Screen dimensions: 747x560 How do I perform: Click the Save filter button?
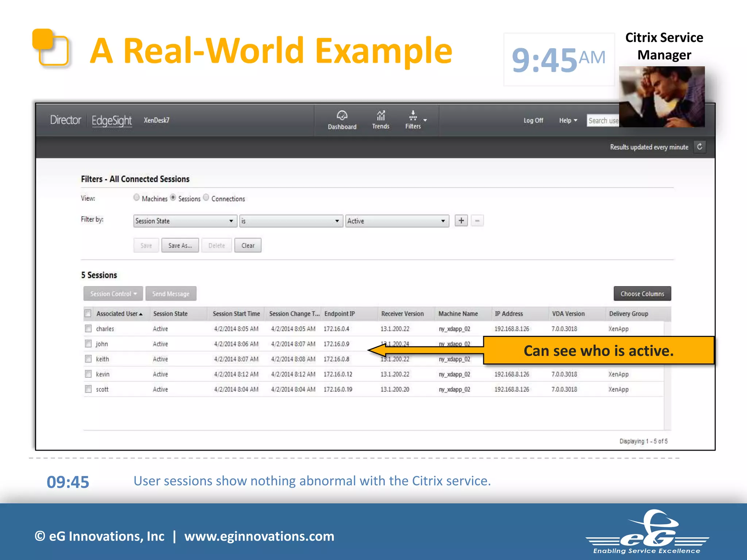[146, 245]
